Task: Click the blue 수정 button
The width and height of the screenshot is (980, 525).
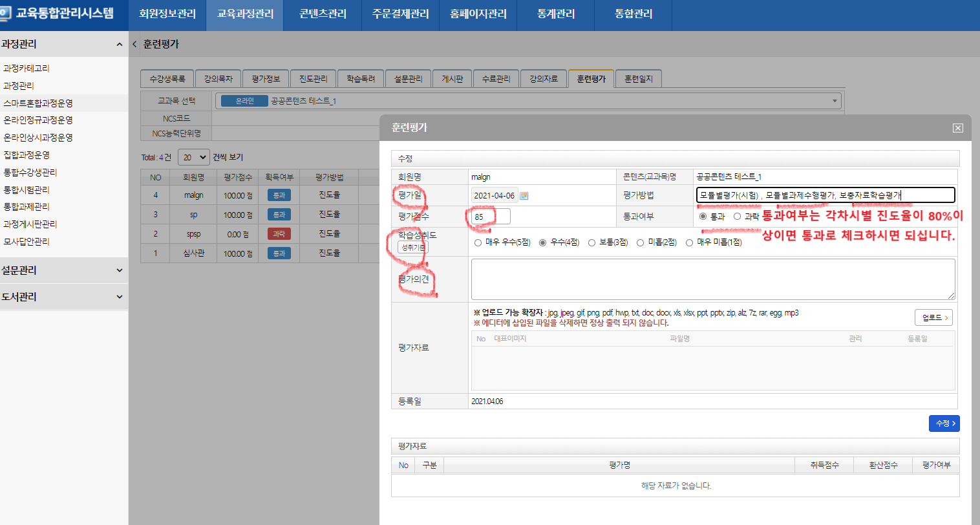Action: pos(944,423)
